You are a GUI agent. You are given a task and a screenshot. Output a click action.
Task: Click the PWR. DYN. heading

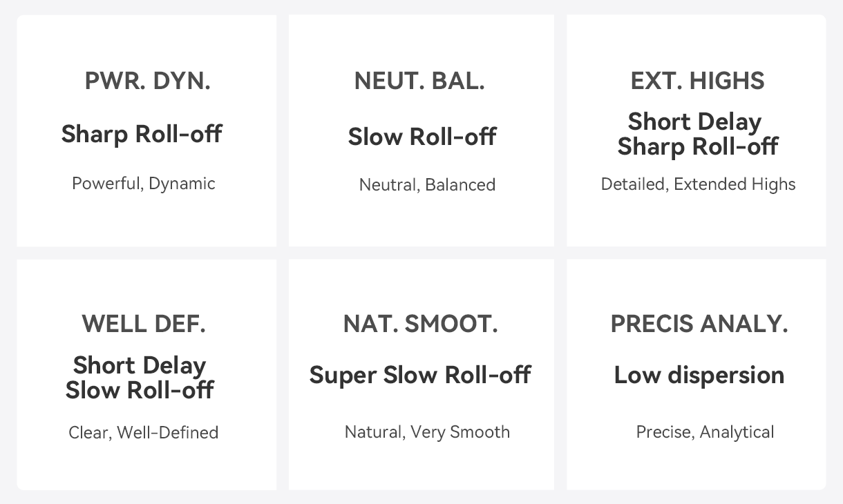(147, 81)
